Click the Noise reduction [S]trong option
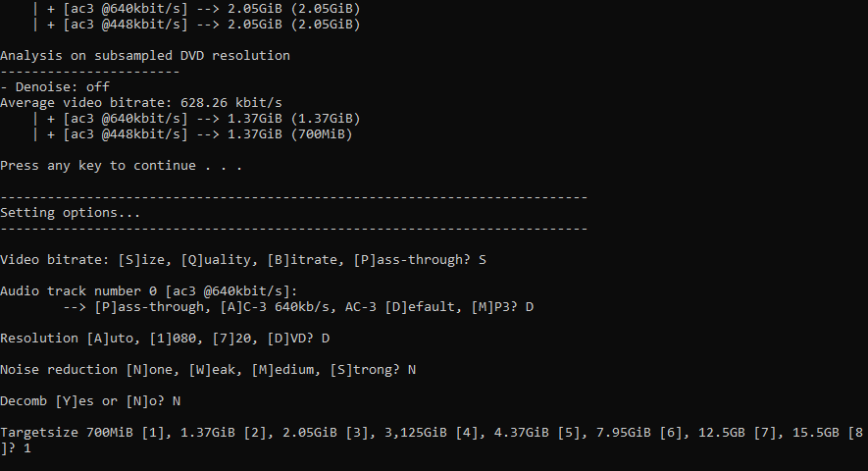Image resolution: width=868 pixels, height=471 pixels. (x=362, y=370)
